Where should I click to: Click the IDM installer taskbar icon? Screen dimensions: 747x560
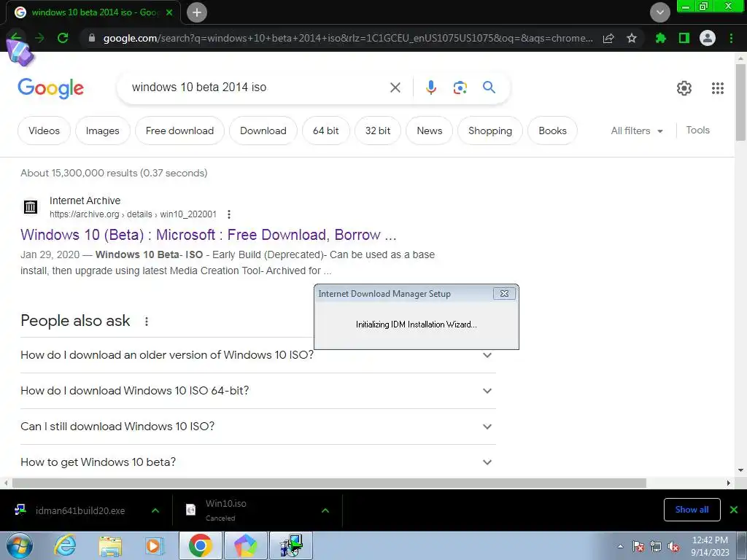(x=291, y=545)
